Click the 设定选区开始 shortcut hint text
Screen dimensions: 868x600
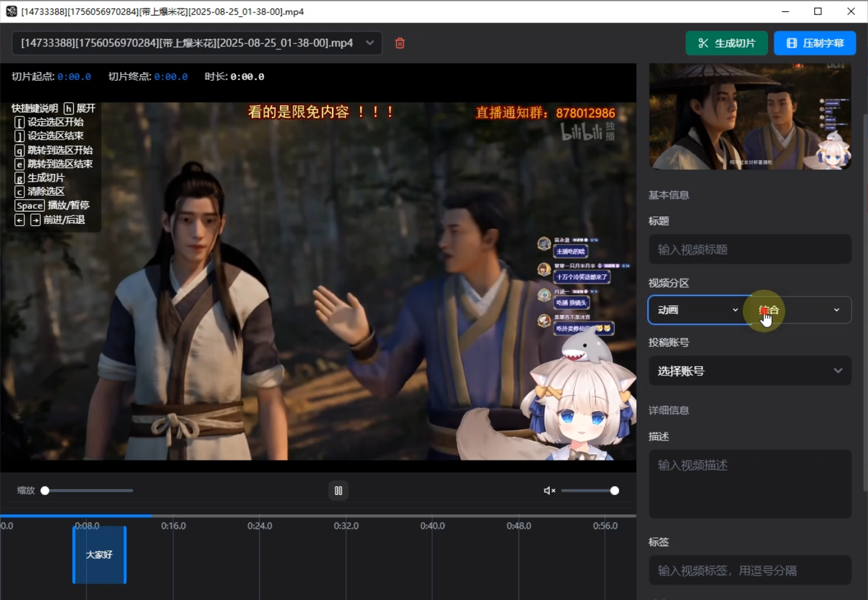coord(56,122)
